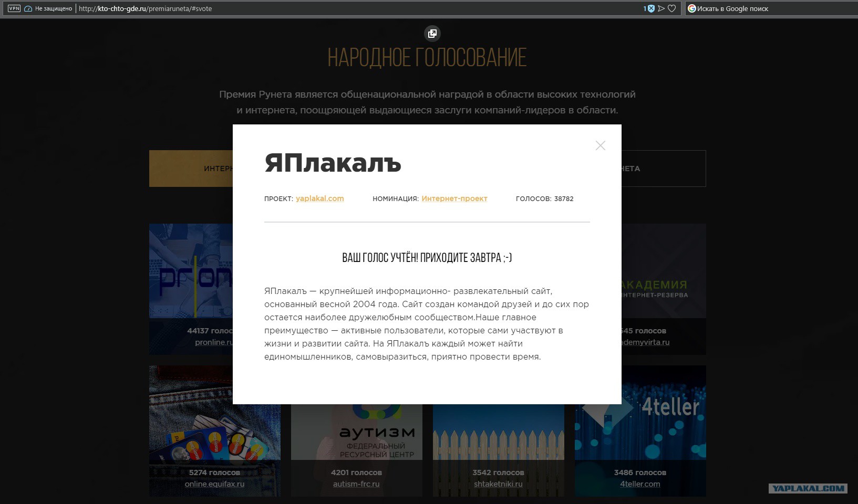
Task: Click the '5274 голосов' vote count
Action: (x=214, y=472)
